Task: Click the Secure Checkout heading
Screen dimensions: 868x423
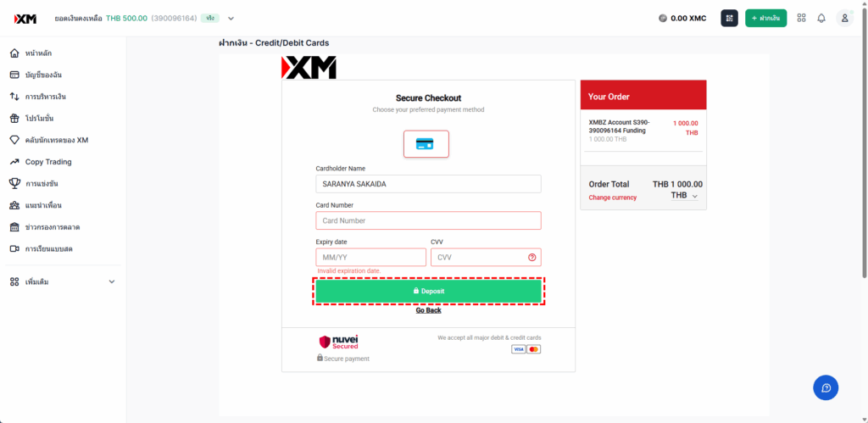Action: (x=428, y=98)
